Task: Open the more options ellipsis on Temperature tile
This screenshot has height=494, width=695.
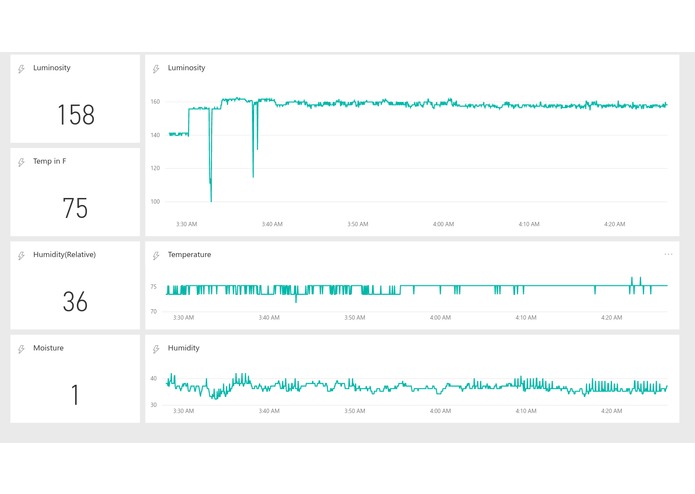Action: pyautogui.click(x=668, y=254)
